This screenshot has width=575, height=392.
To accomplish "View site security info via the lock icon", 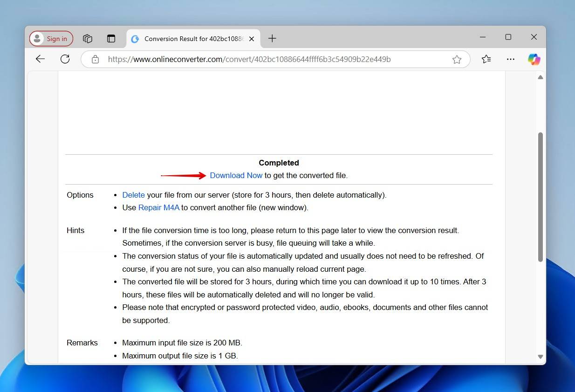I will point(95,59).
